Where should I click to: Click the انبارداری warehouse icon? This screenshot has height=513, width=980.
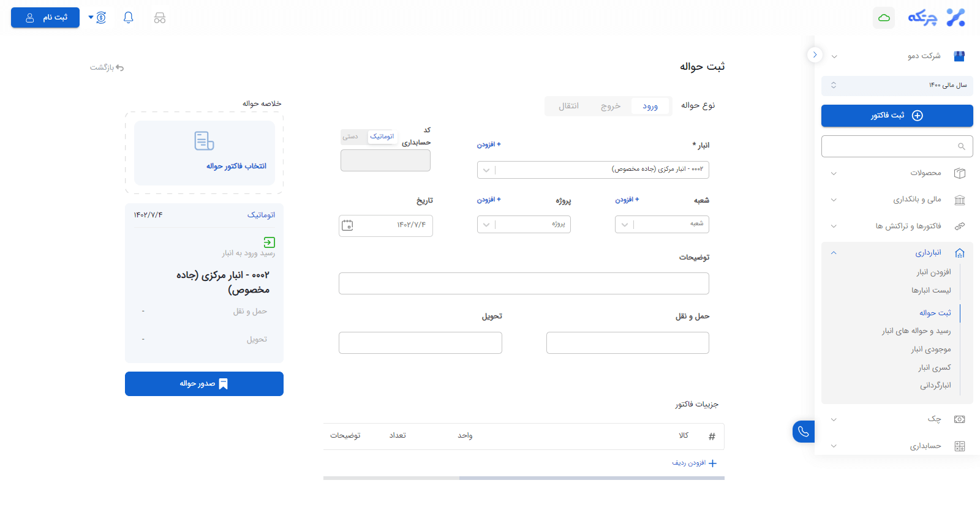tap(960, 253)
